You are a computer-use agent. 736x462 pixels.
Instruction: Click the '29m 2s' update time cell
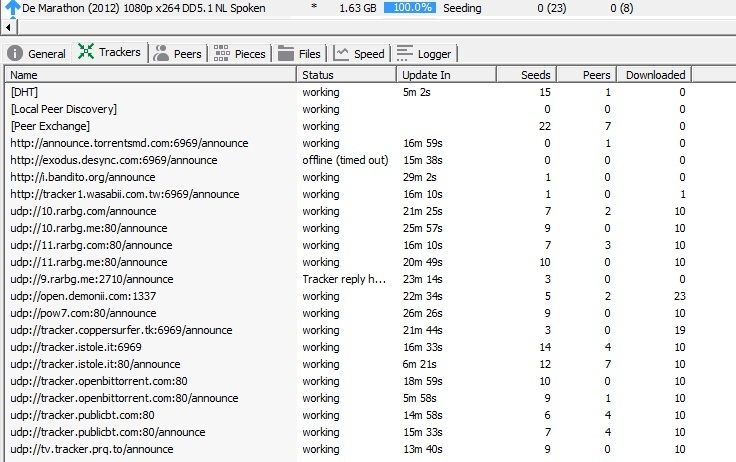pos(419,177)
